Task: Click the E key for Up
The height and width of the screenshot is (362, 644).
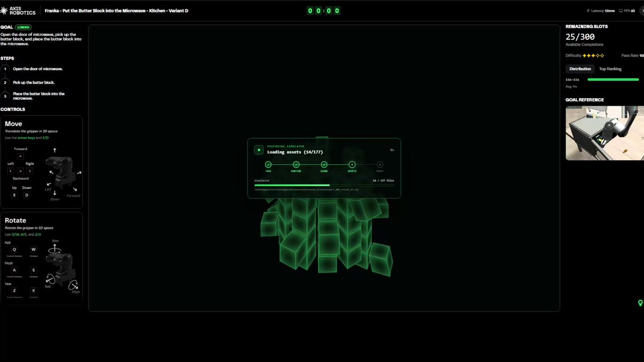Action: pos(15,195)
